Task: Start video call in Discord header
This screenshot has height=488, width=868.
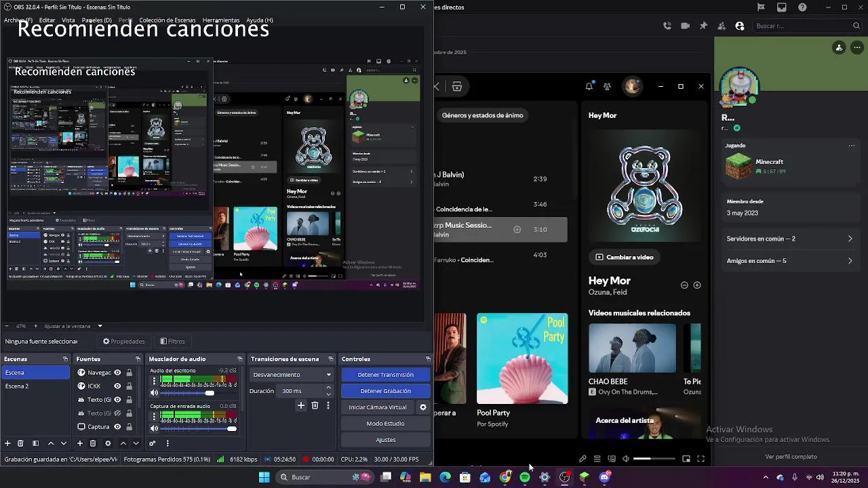Action: tap(685, 26)
